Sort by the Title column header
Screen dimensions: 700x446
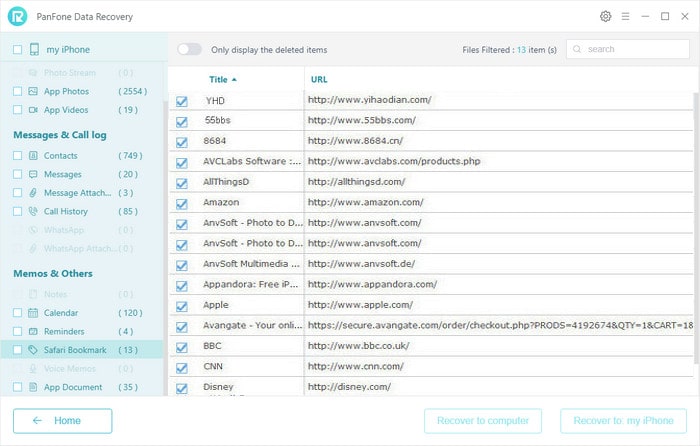tap(218, 79)
